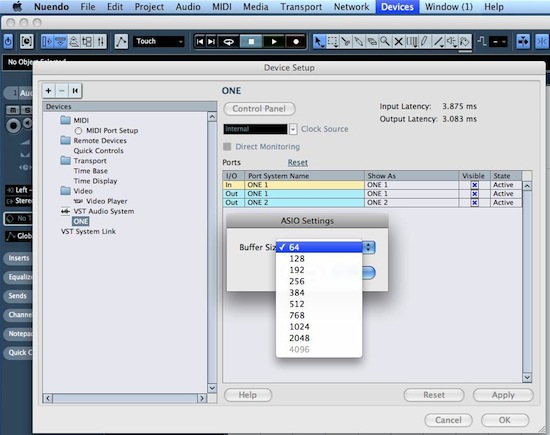Open the Project menu

(x=149, y=7)
